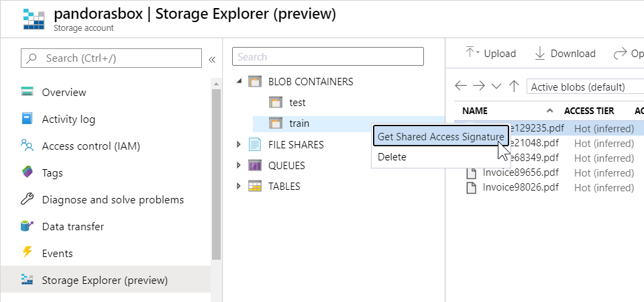The width and height of the screenshot is (644, 302).
Task: Open the Overview page in the sidebar
Action: 64,93
